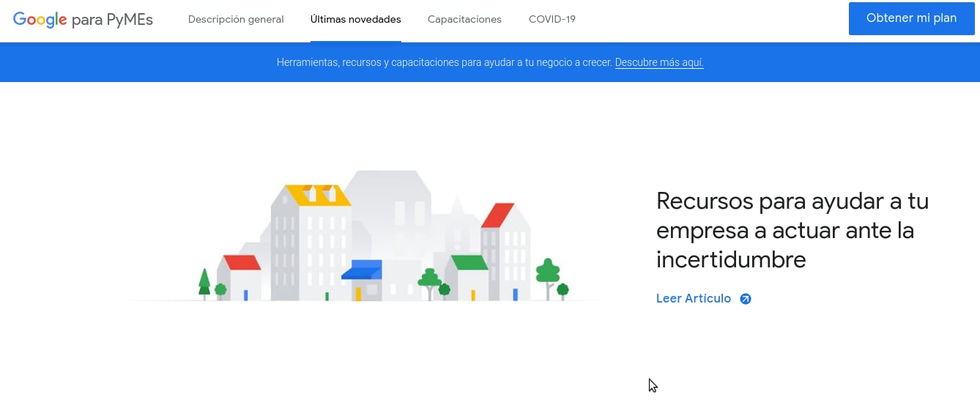This screenshot has height=419, width=980.
Task: Click the Recursos para ayudar article heading
Action: (792, 230)
